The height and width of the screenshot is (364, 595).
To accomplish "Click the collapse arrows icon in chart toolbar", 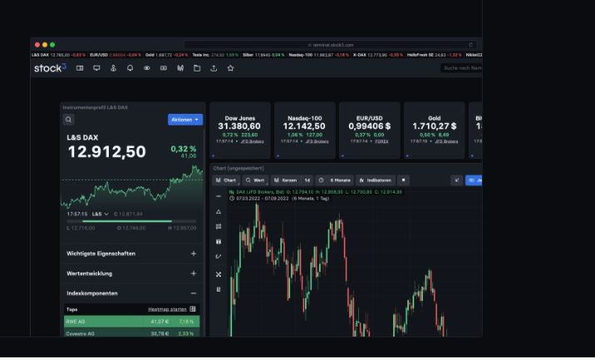I will pyautogui.click(x=457, y=180).
